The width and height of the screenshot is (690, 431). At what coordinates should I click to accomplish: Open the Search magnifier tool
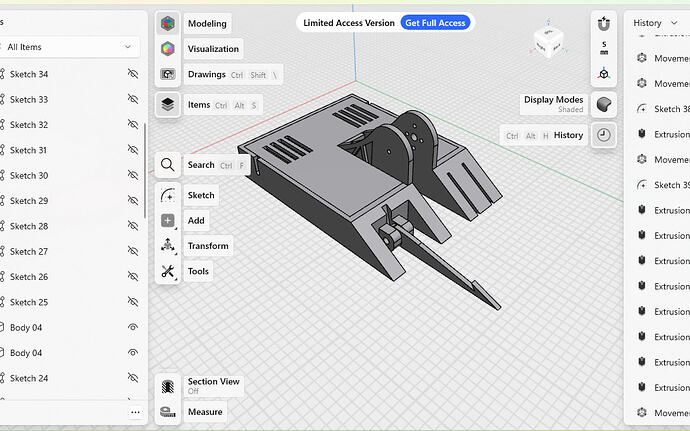point(168,165)
